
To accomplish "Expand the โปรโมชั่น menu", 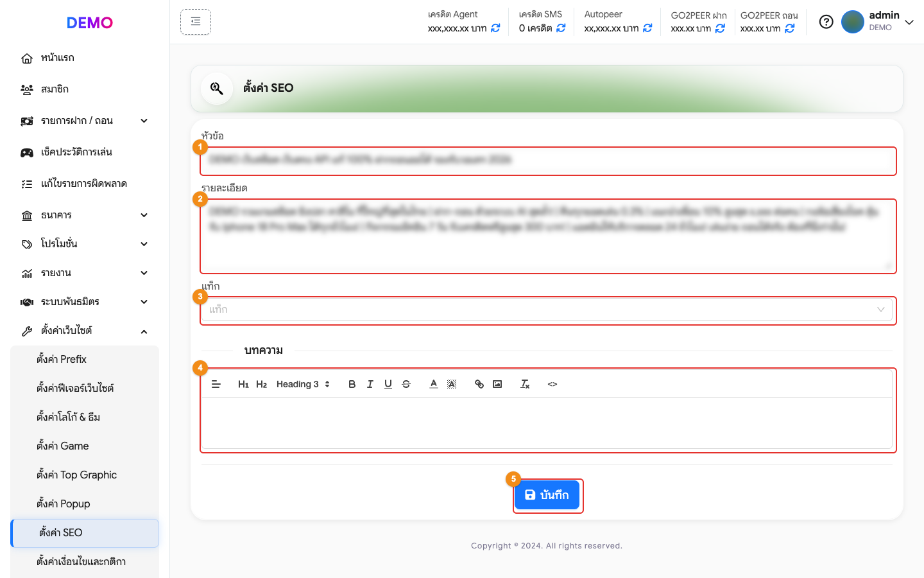I will (85, 244).
